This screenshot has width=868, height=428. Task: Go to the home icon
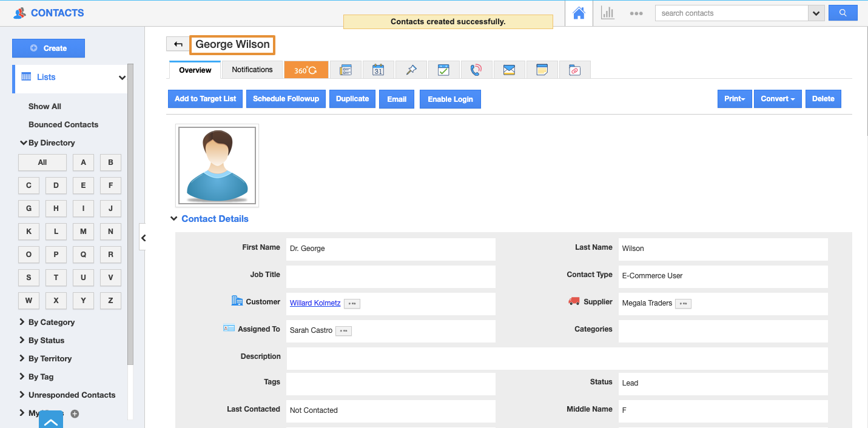click(x=579, y=13)
